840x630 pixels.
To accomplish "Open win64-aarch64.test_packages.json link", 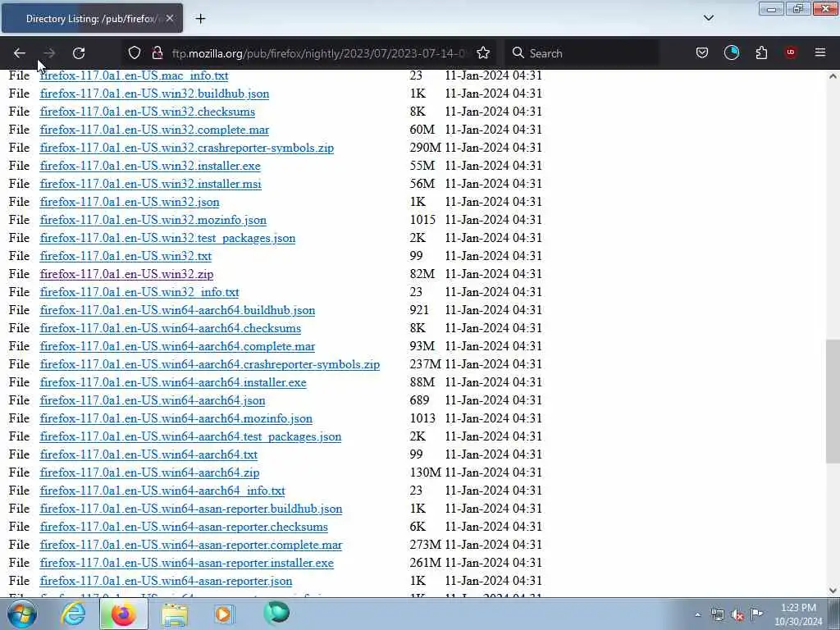I will click(190, 436).
